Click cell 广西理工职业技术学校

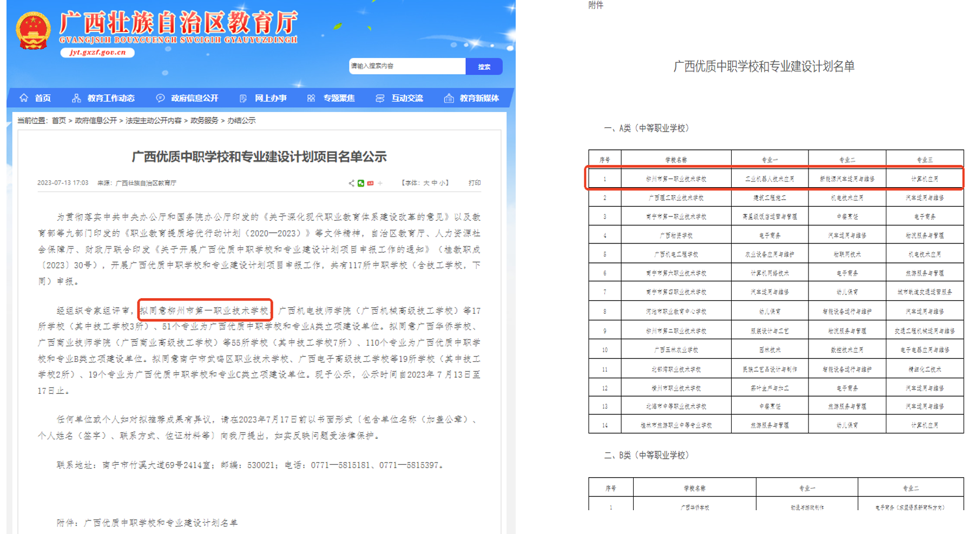tap(676, 198)
